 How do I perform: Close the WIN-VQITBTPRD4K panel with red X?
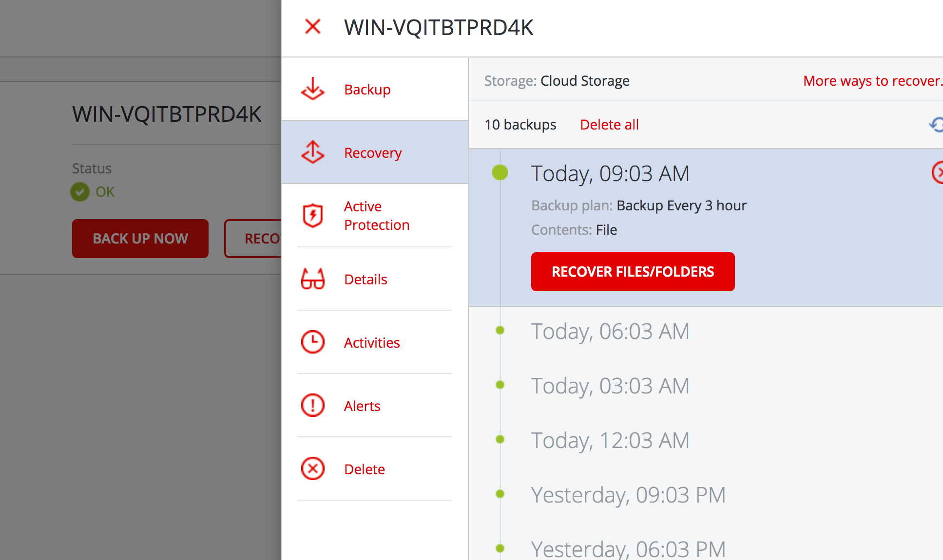point(312,27)
